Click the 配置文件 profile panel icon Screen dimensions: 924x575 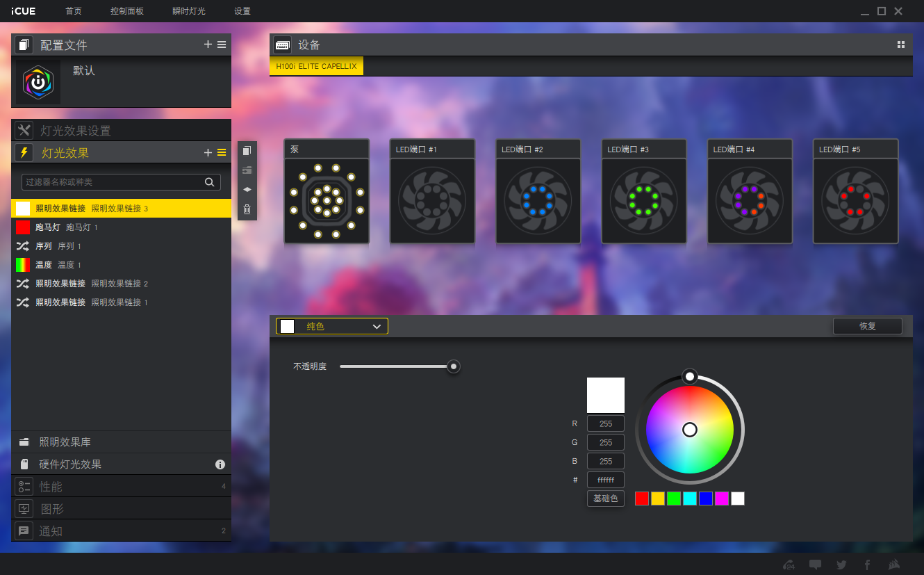tap(24, 45)
